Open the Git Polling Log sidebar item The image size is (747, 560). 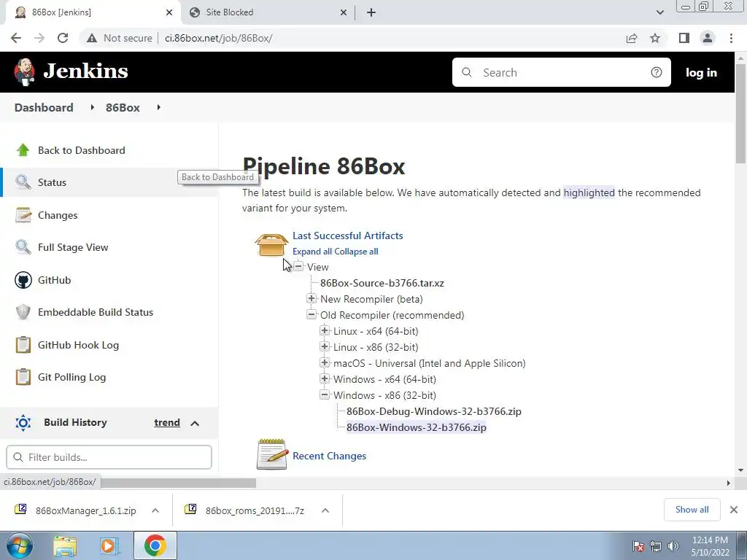coord(109,377)
